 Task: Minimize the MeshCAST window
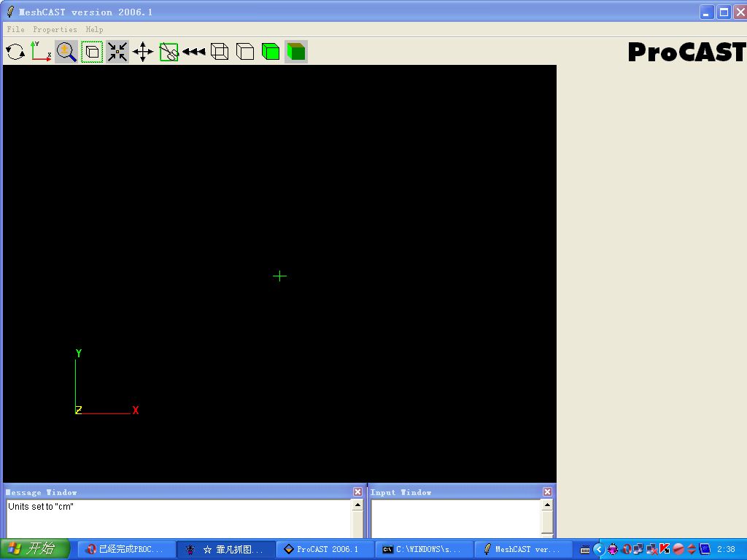pyautogui.click(x=707, y=12)
